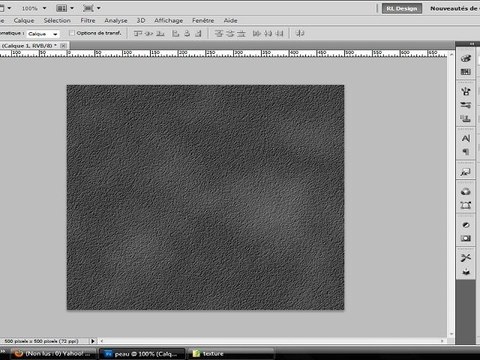Expand the collapsed panel dock arrows
Image resolution: width=480 pixels, height=360 pixels.
point(472,44)
